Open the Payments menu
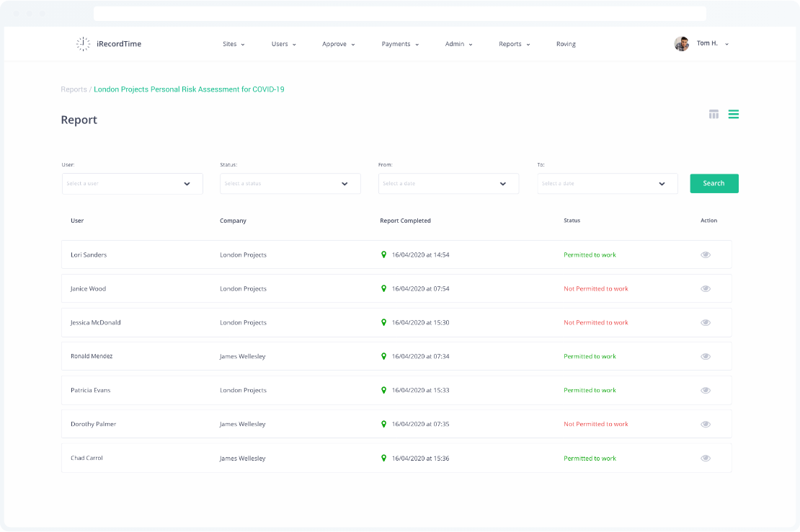Screen dimensions: 800x532 (x=400, y=44)
